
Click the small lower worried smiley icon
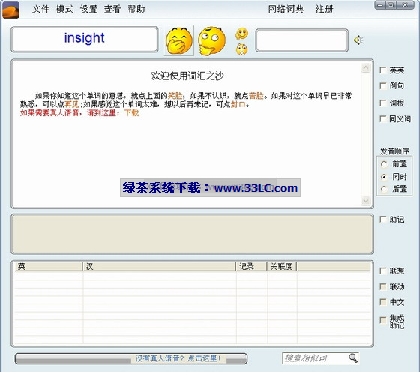pyautogui.click(x=241, y=49)
